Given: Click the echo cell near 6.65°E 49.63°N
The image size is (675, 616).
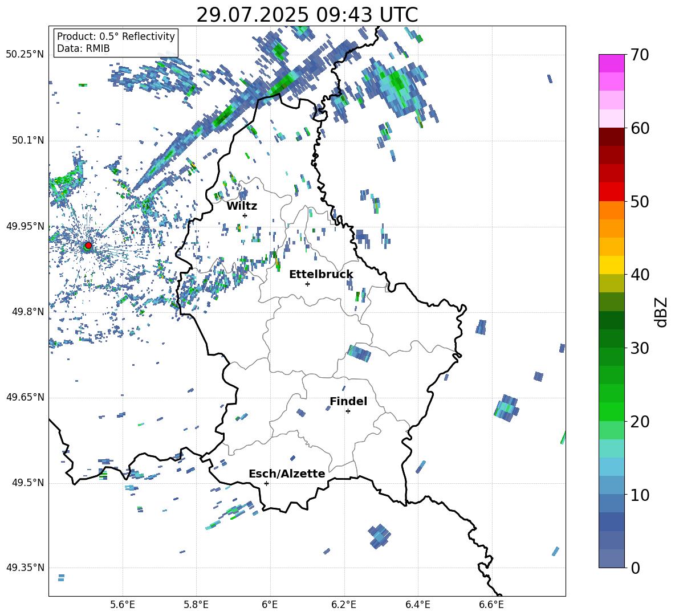Looking at the screenshot, I should 506,408.
